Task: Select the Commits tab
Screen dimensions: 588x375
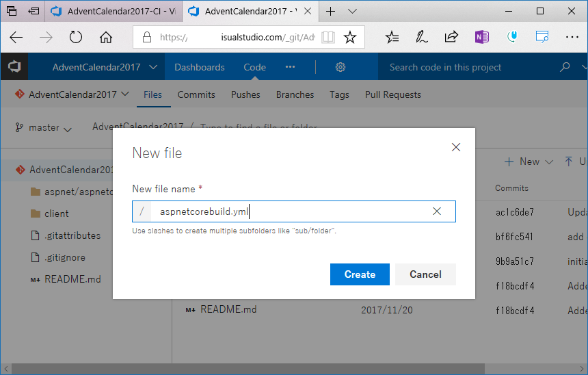Action: pyautogui.click(x=196, y=94)
